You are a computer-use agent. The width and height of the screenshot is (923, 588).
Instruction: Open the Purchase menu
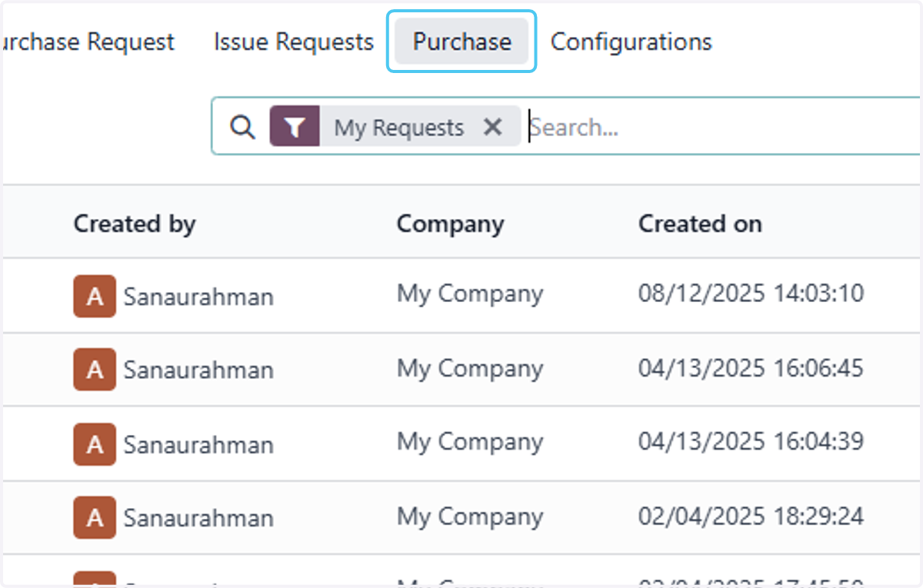pyautogui.click(x=461, y=42)
